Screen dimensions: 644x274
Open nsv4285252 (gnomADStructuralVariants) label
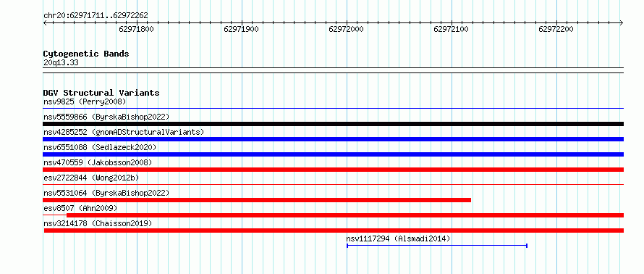pyautogui.click(x=124, y=132)
